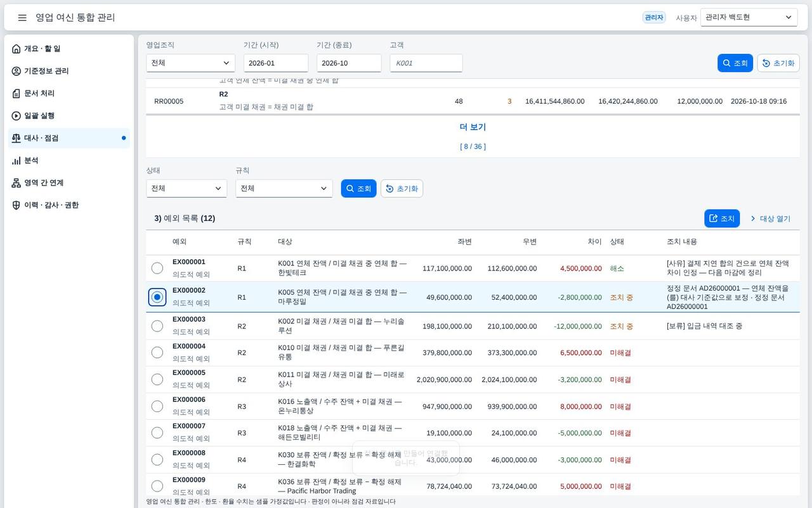Select radio for EX000006
Screen dimensions: 812x508
point(157,406)
